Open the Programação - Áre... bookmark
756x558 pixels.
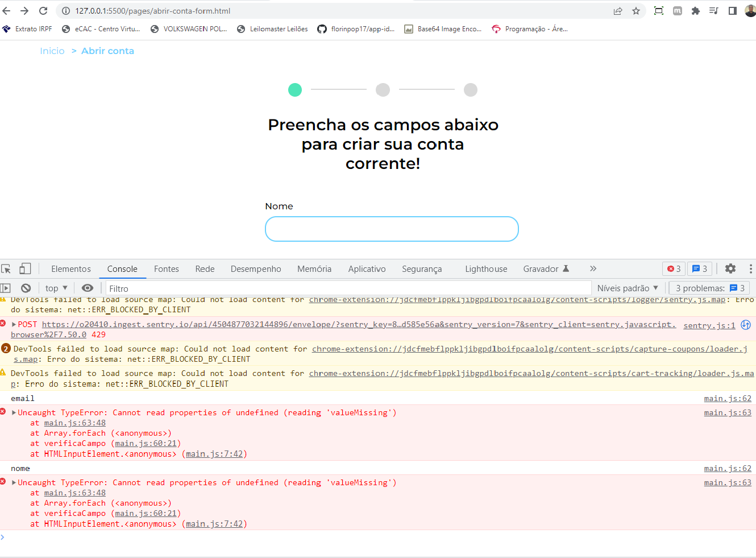tap(530, 29)
